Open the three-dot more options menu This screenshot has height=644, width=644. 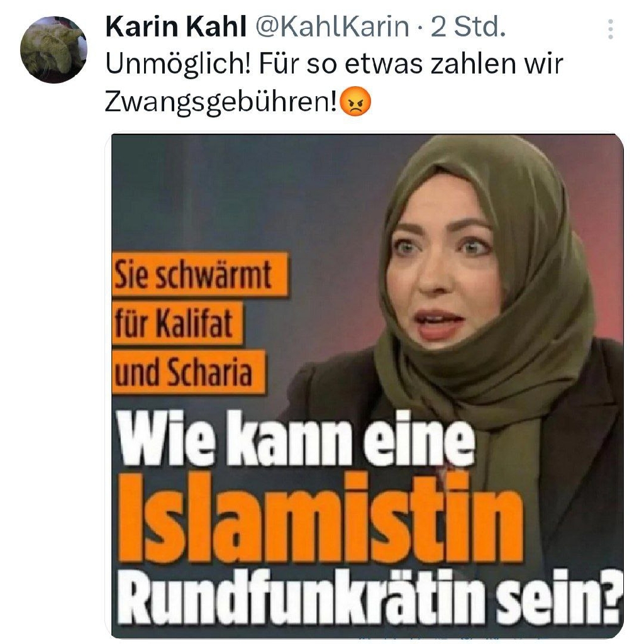610,29
